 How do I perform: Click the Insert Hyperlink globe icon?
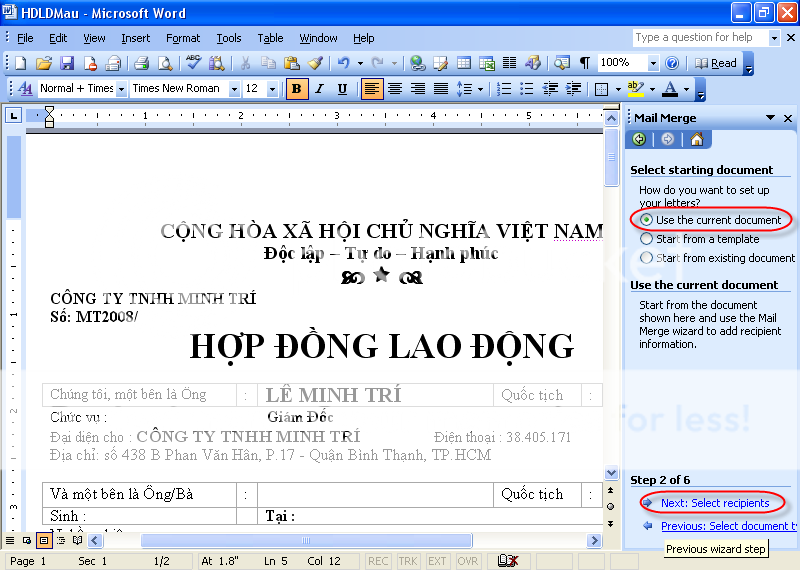pos(417,63)
